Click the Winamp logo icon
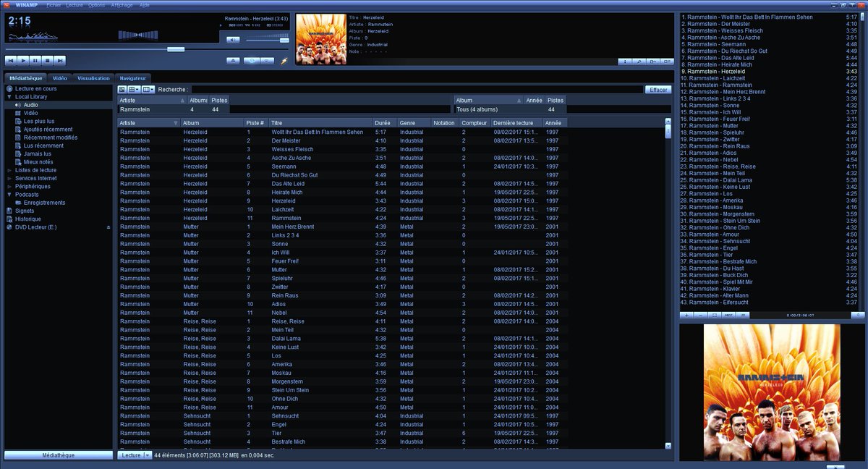Screen dimensions: 868x469 [x=5, y=4]
